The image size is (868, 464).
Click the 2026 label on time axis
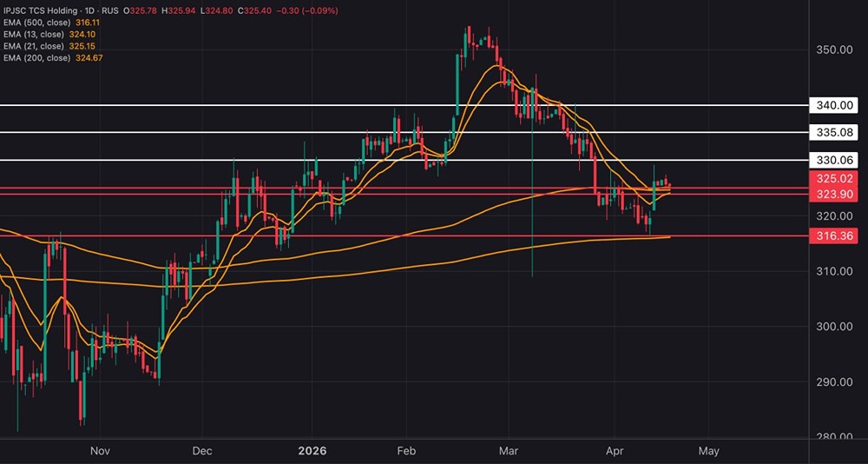312,449
